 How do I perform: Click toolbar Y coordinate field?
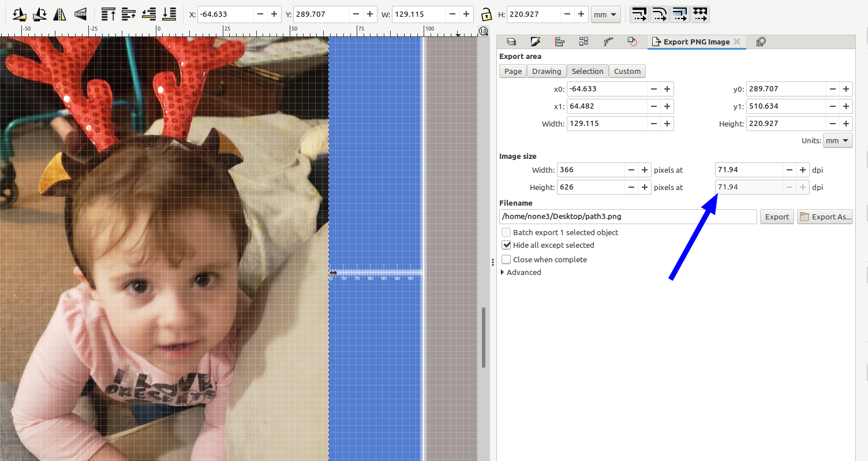(321, 14)
